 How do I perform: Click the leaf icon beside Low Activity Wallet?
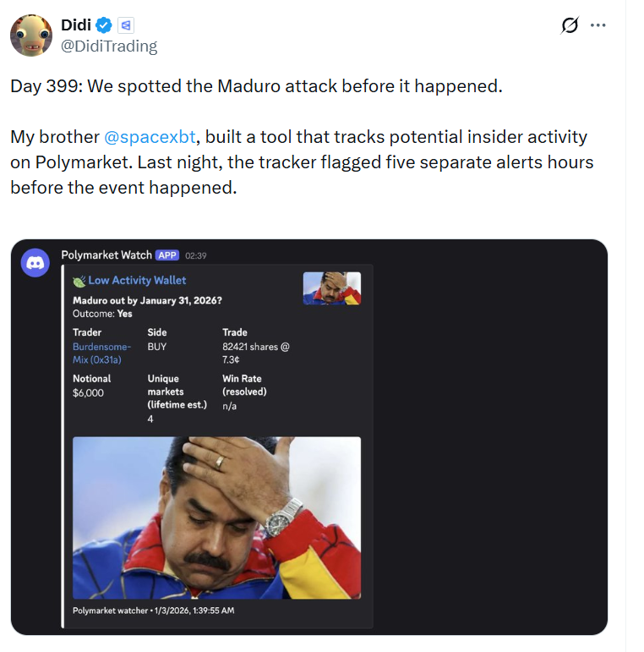[79, 280]
